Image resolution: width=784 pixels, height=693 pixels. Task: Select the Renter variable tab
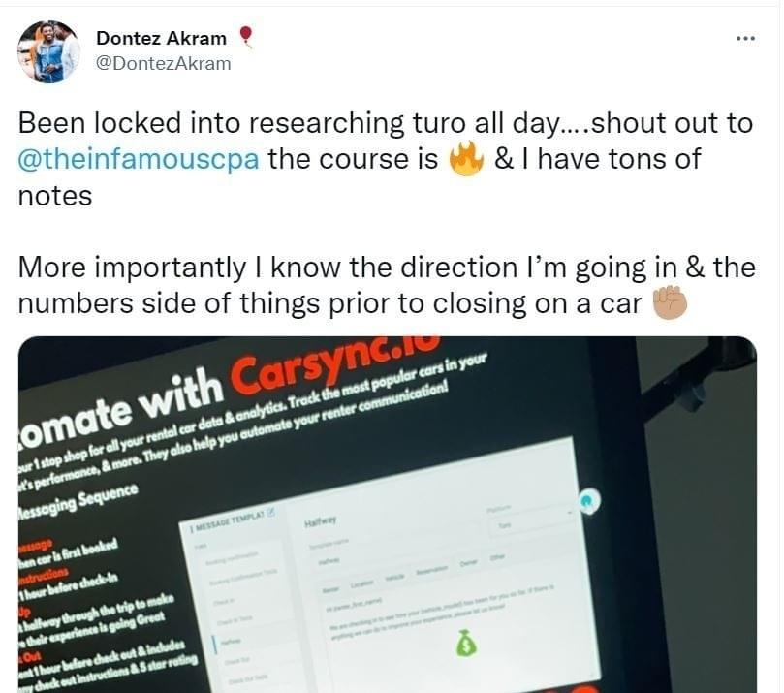(330, 590)
